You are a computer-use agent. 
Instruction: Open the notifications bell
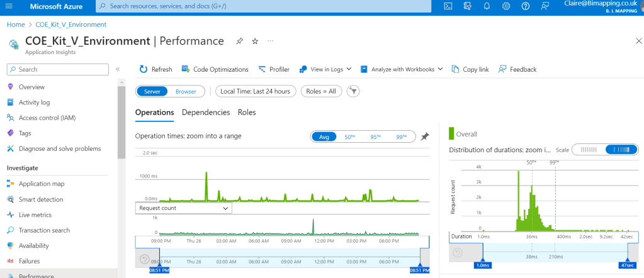click(x=487, y=6)
